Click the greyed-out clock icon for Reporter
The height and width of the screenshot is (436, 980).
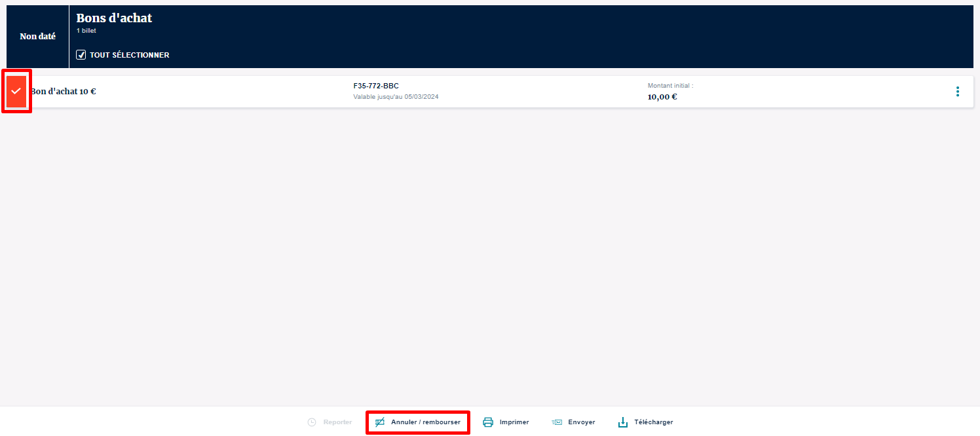tap(312, 422)
